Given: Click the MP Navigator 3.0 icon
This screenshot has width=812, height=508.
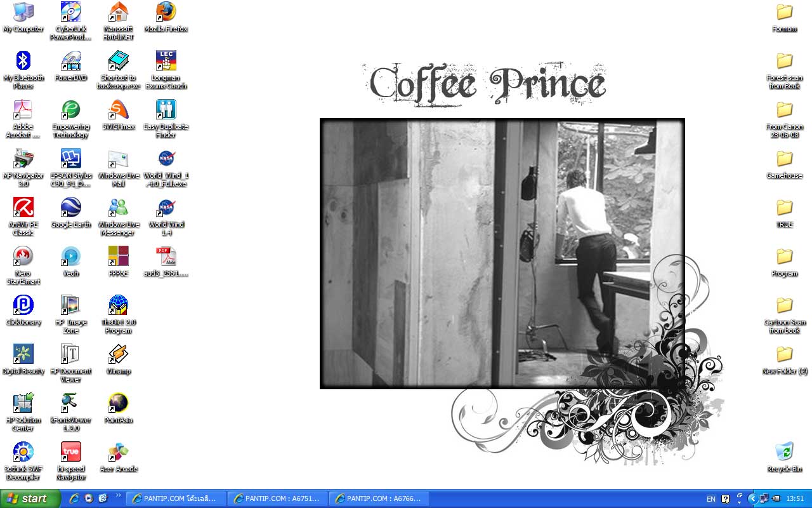Looking at the screenshot, I should pos(23,168).
